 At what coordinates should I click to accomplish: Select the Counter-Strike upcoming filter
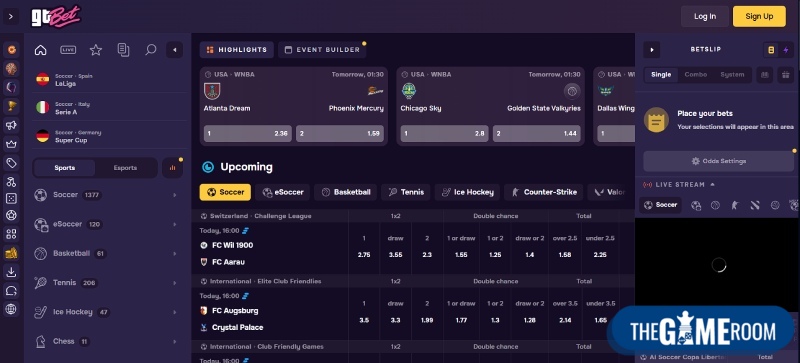click(544, 192)
